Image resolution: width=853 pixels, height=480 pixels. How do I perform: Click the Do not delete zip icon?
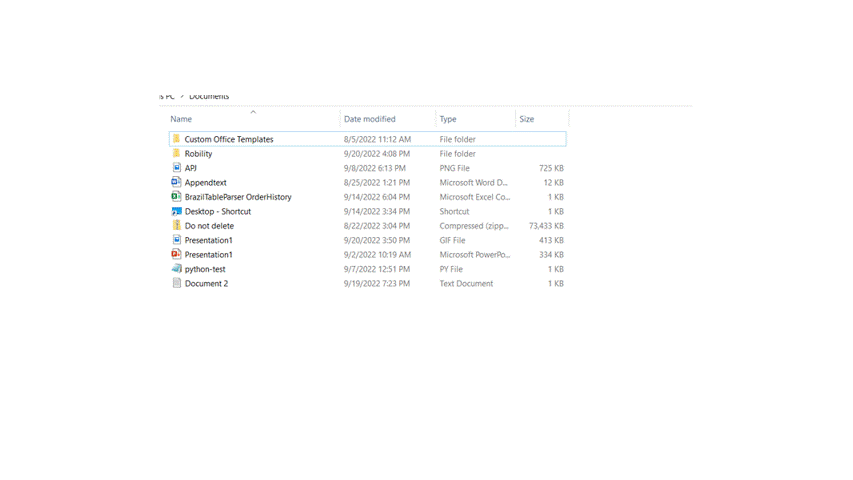click(x=176, y=226)
